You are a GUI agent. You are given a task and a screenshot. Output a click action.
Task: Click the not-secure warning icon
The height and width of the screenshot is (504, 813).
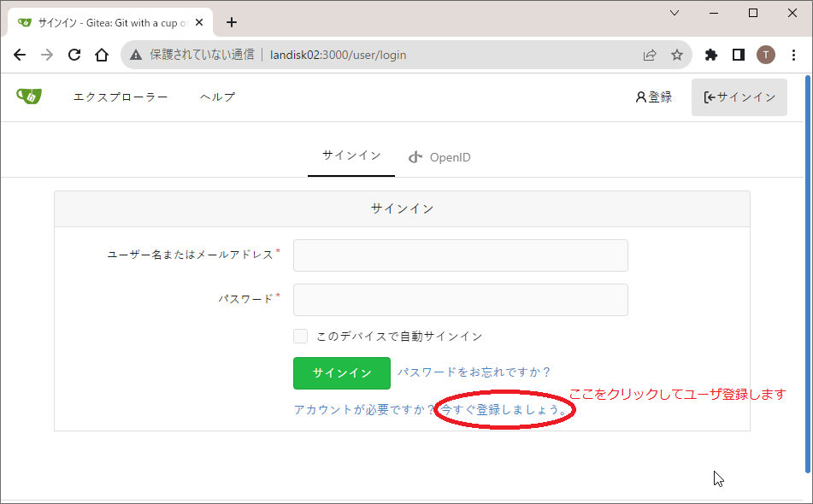[x=136, y=55]
